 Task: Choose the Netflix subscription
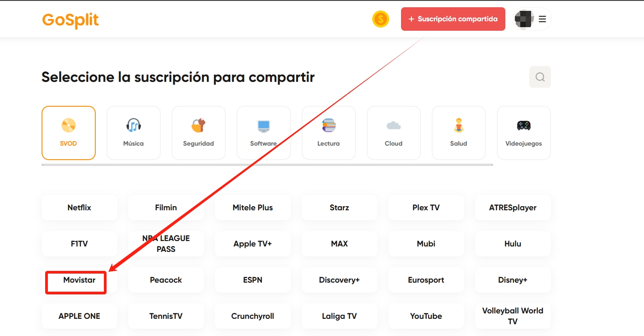pos(79,208)
